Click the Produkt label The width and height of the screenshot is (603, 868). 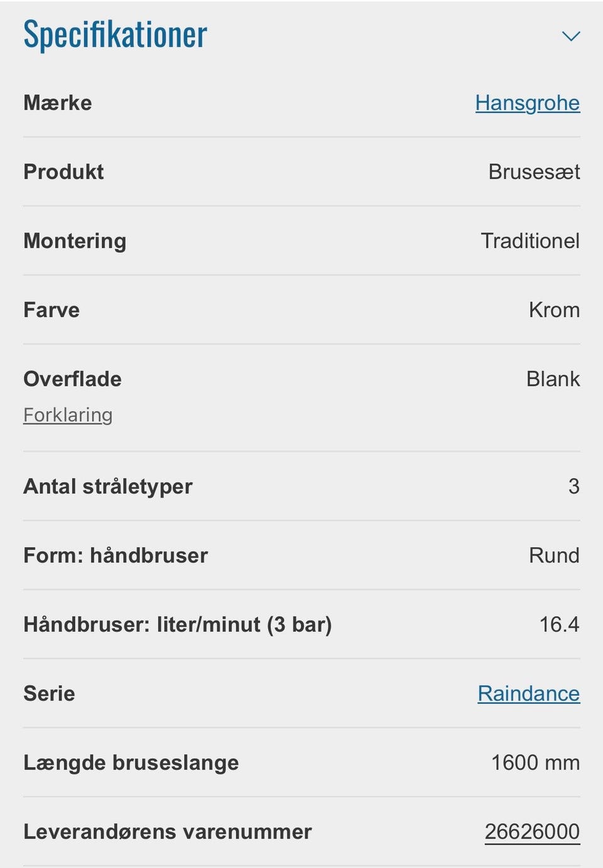tap(63, 172)
